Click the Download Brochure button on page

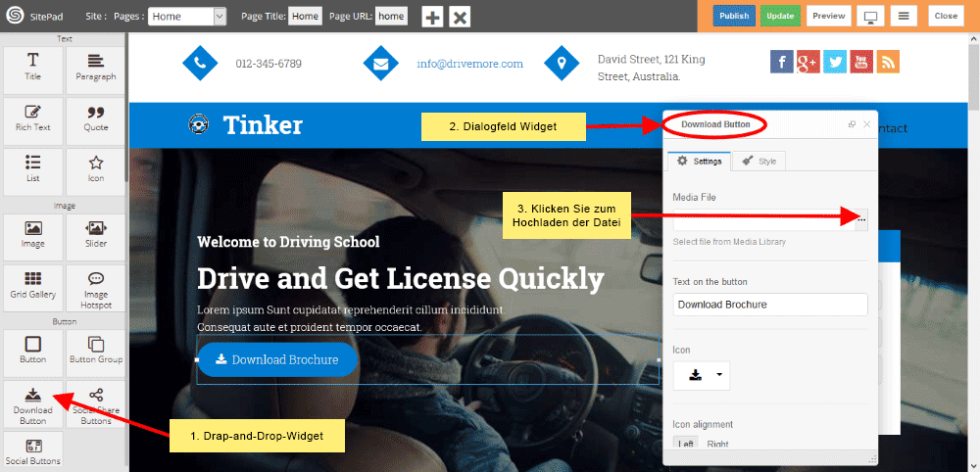pos(277,359)
